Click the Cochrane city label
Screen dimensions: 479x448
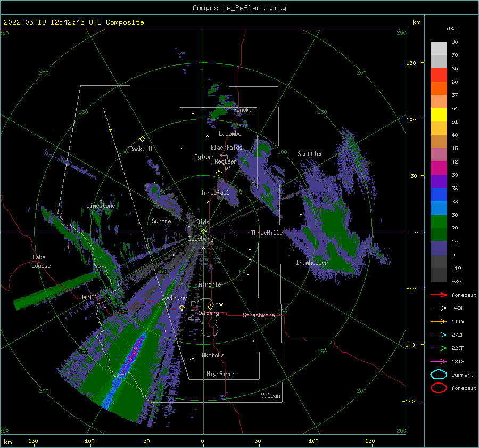click(x=174, y=298)
